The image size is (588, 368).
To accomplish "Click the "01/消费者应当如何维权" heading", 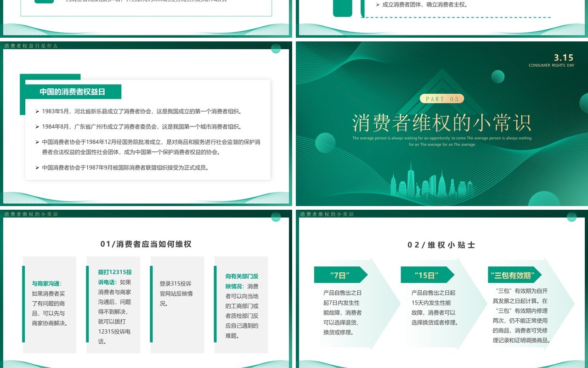I will coord(146,244).
